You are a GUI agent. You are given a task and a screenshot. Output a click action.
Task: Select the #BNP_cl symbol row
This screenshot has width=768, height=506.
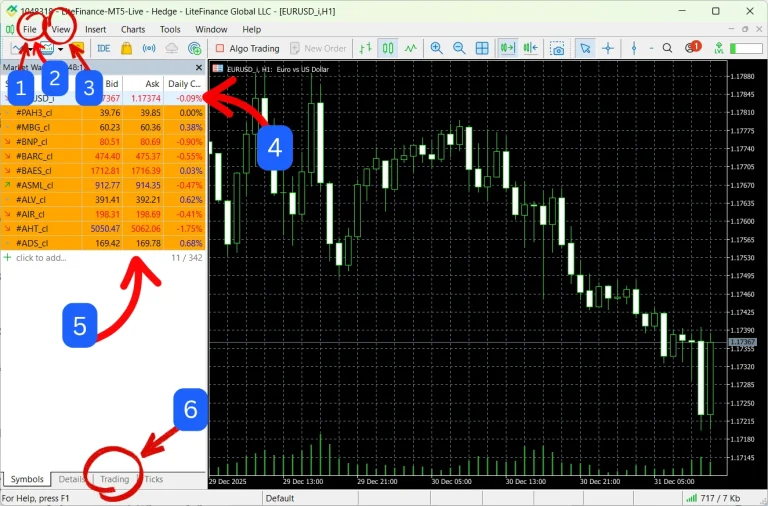click(x=103, y=142)
